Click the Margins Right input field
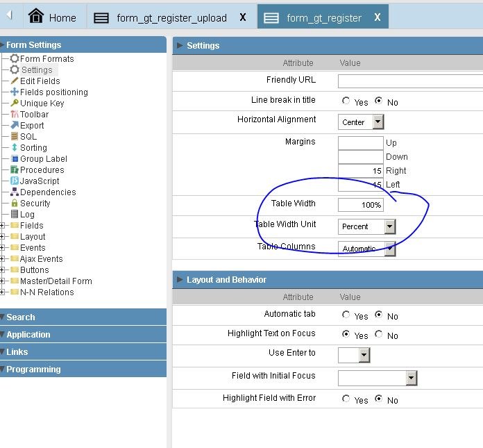The width and height of the screenshot is (483, 448). [x=361, y=171]
